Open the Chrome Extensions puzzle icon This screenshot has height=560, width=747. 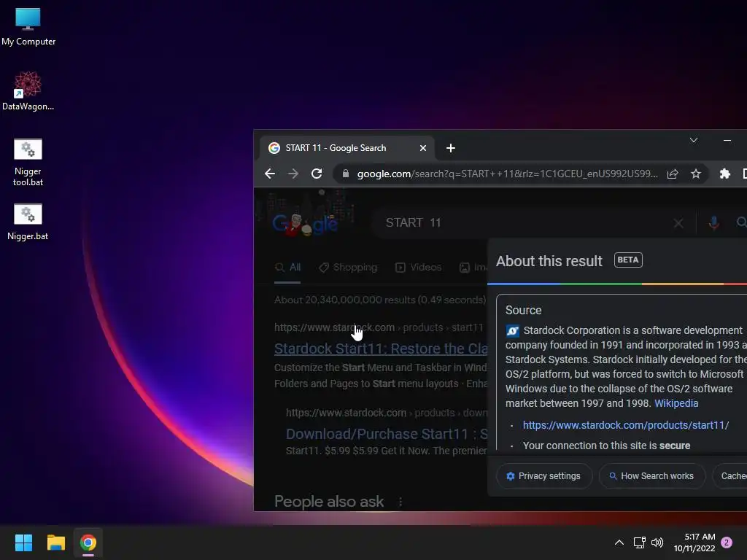pyautogui.click(x=724, y=174)
